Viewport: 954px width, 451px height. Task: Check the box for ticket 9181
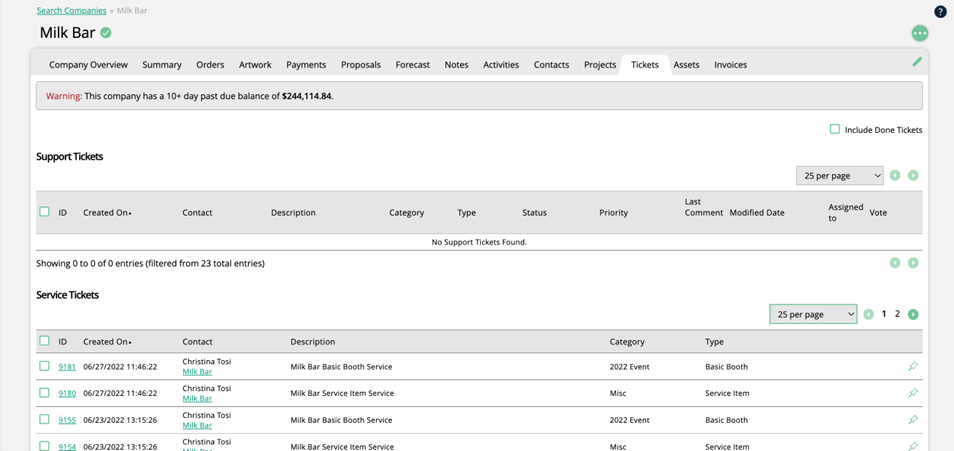click(44, 366)
